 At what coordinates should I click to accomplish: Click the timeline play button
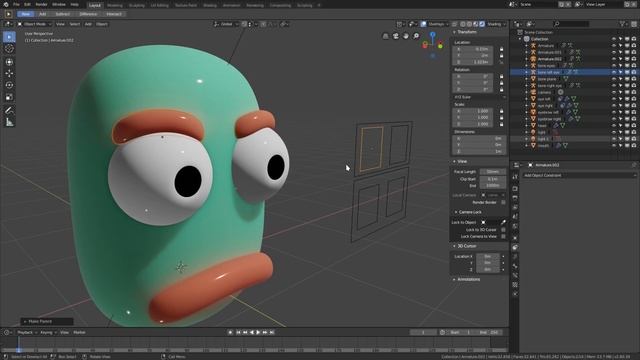(x=258, y=333)
